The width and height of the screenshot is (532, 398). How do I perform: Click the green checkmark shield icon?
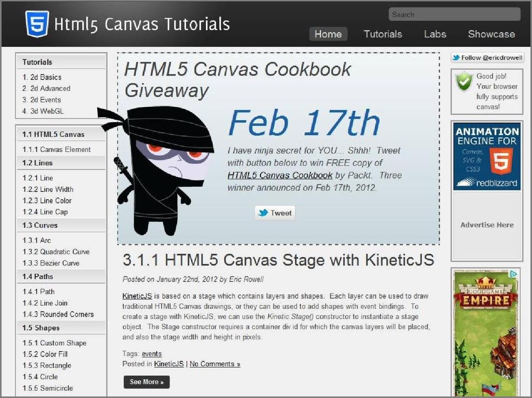tap(464, 82)
